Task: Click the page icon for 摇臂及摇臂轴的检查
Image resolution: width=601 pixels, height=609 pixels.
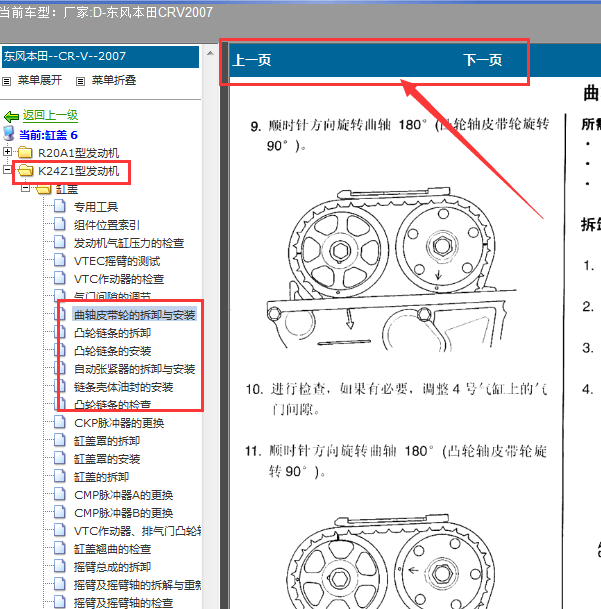Action: 60,601
